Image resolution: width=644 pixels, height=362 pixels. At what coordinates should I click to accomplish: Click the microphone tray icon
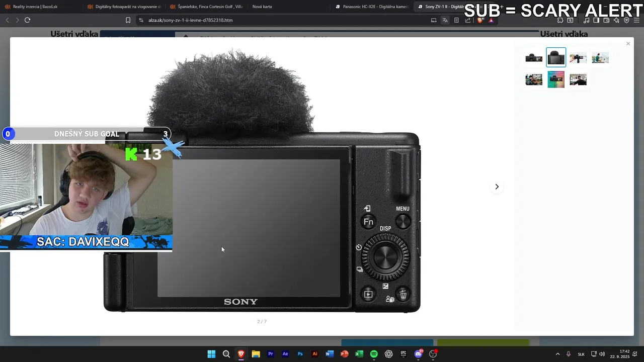tap(569, 354)
